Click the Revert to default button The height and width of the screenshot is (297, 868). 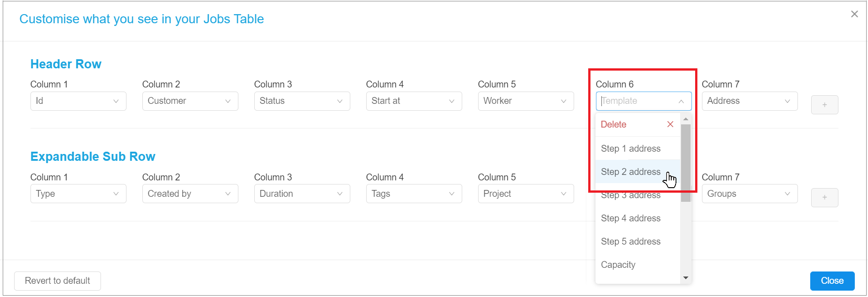point(57,281)
